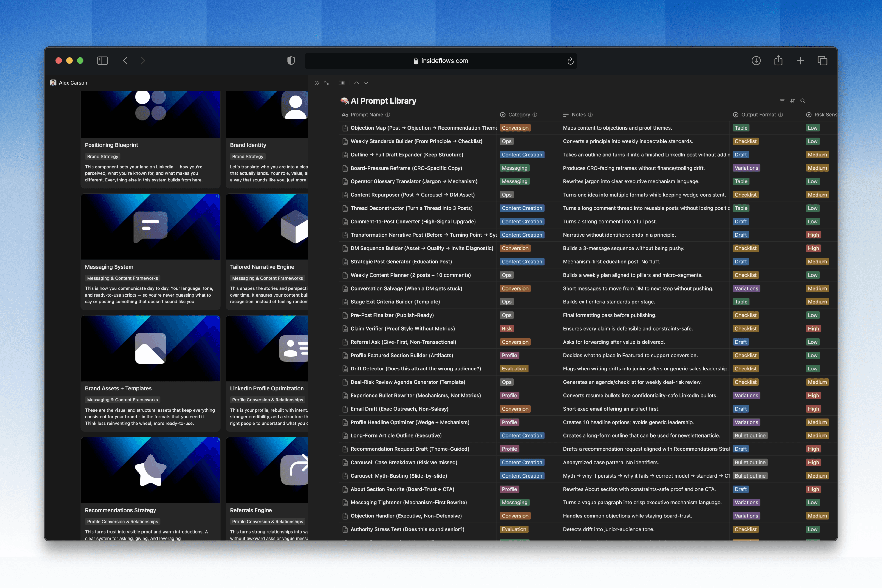
Task: Go to next record down chevron
Action: pos(366,83)
